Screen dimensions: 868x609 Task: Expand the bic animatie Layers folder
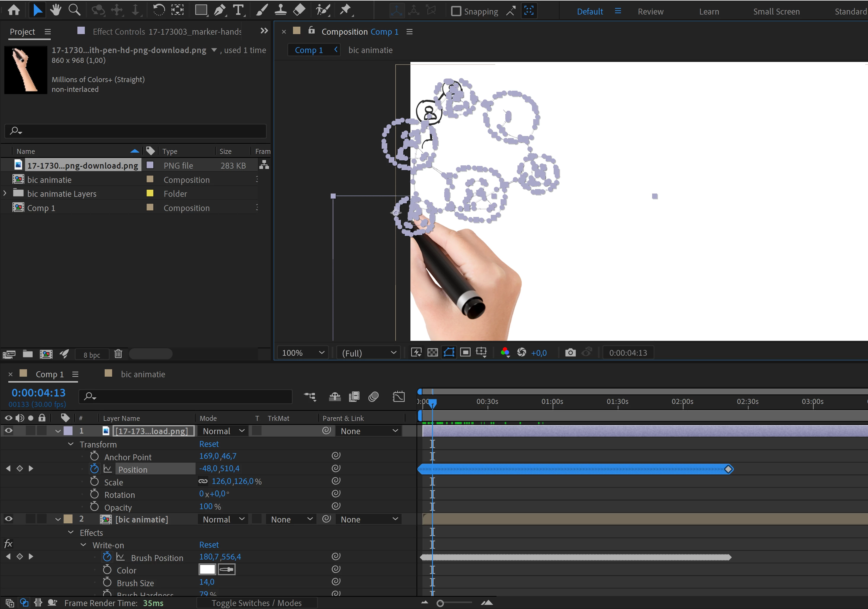(x=5, y=194)
